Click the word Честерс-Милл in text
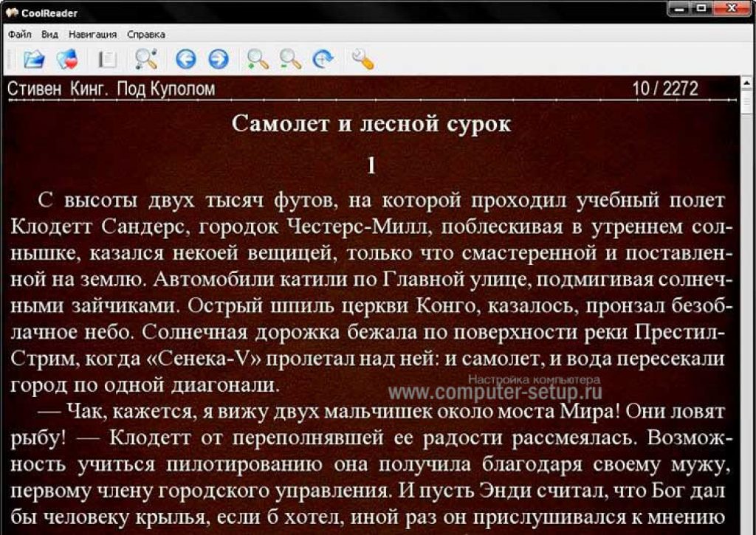Viewport: 756px width, 535px height. tap(357, 227)
